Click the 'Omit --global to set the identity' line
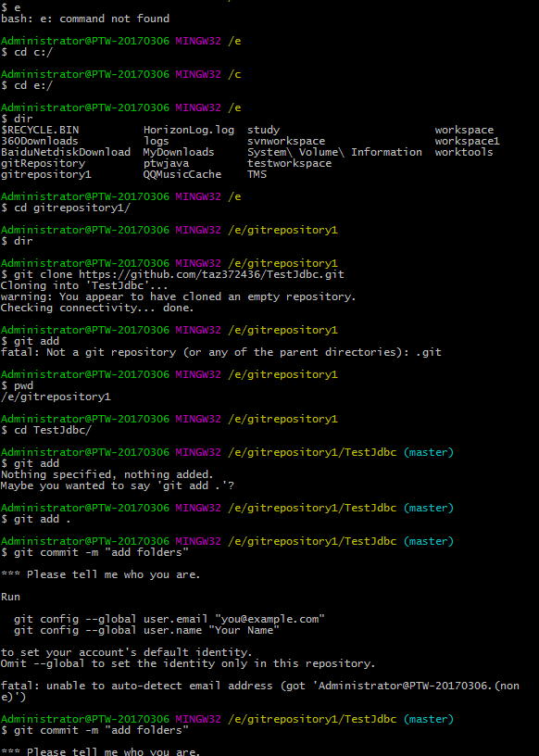This screenshot has height=756, width=539. coord(188,663)
